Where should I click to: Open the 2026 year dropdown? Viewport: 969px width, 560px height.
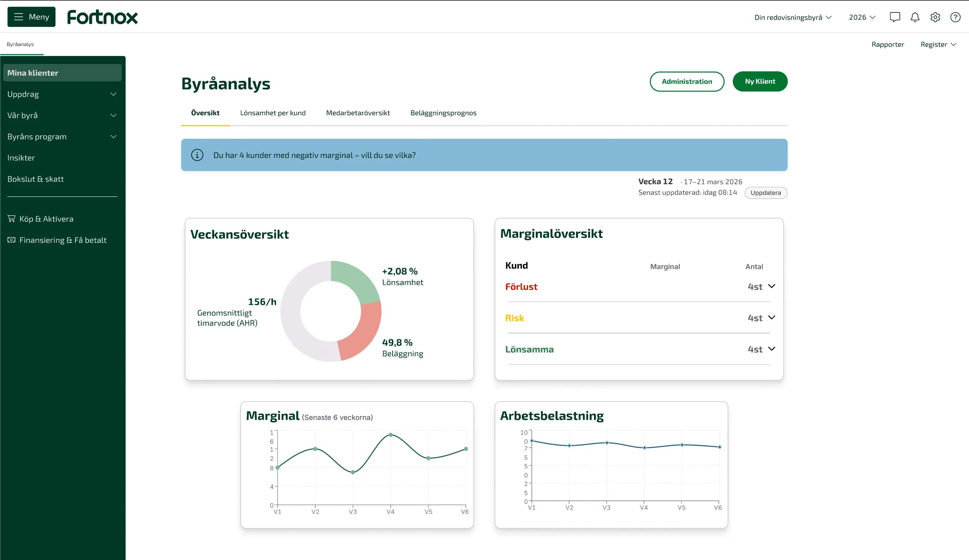(x=862, y=17)
